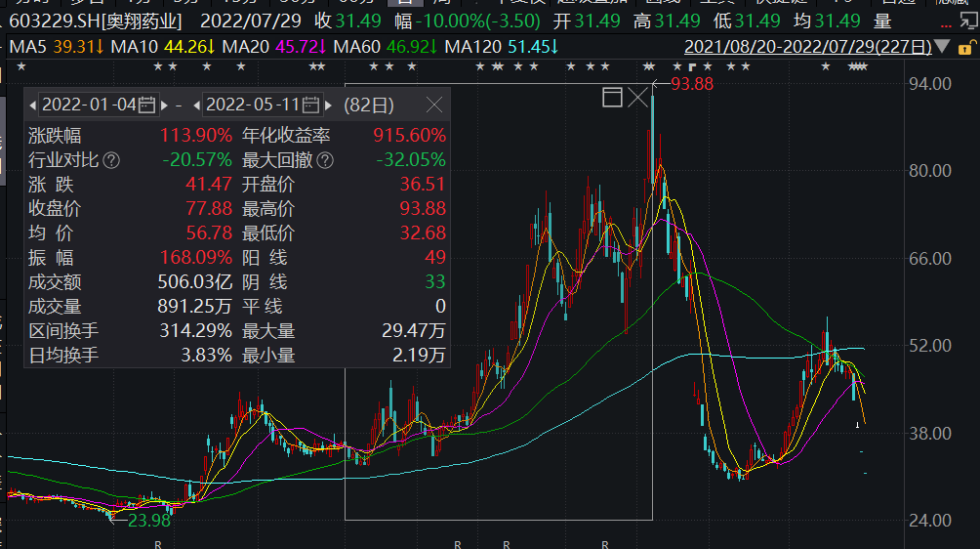The width and height of the screenshot is (980, 549).
Task: Click the 年化收益率 value 915.60%
Action: (x=409, y=135)
